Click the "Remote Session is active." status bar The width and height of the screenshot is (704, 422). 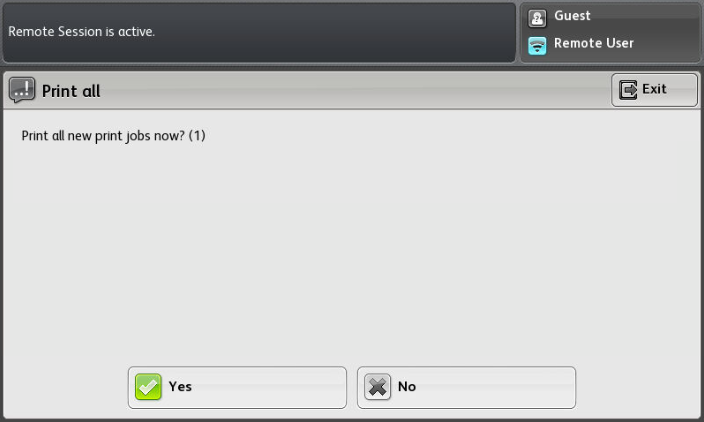[259, 32]
